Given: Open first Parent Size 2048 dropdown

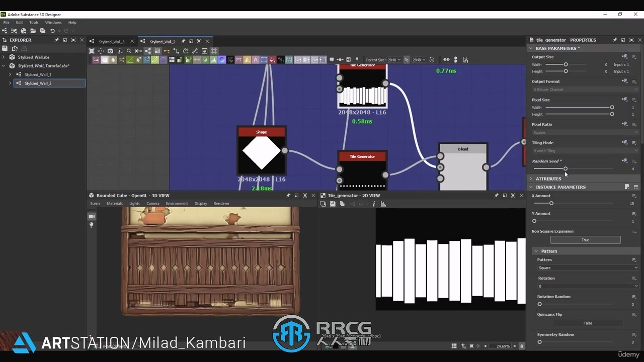Looking at the screenshot, I should pyautogui.click(x=394, y=60).
